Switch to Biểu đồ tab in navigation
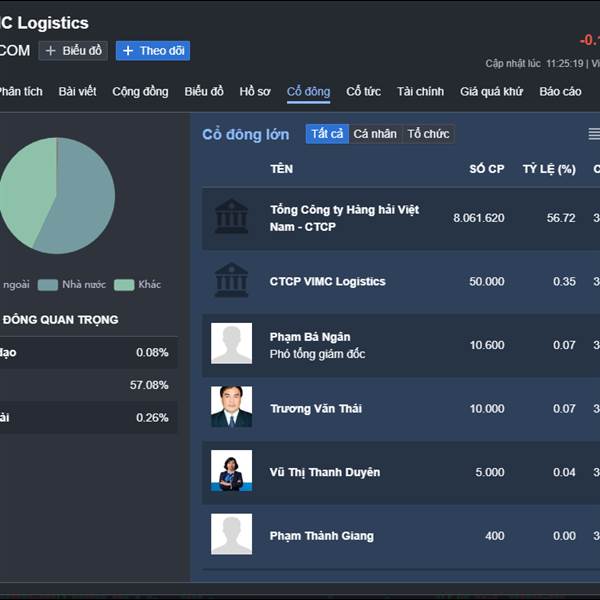 pyautogui.click(x=204, y=91)
